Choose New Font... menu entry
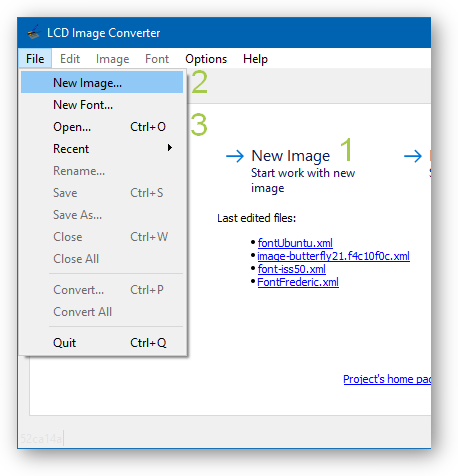 click(102, 105)
